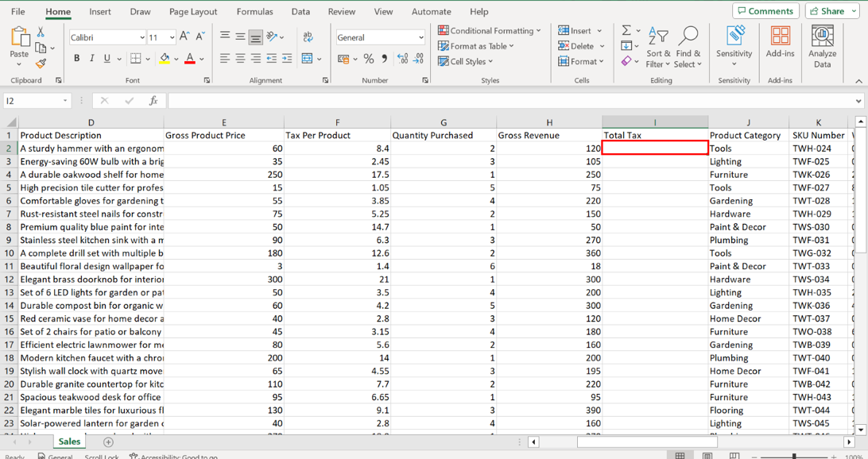Screen dimensions: 868x459
Task: Click the Name Box showing I2
Action: 32,101
